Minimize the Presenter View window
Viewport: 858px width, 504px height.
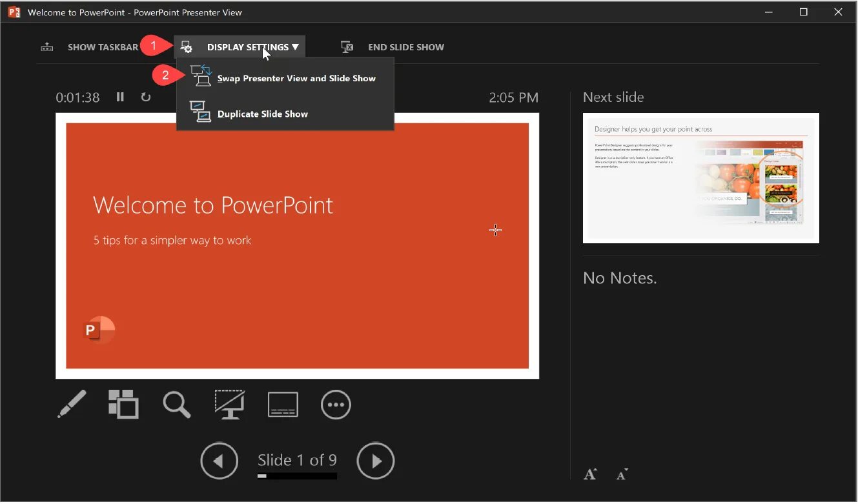(769, 12)
